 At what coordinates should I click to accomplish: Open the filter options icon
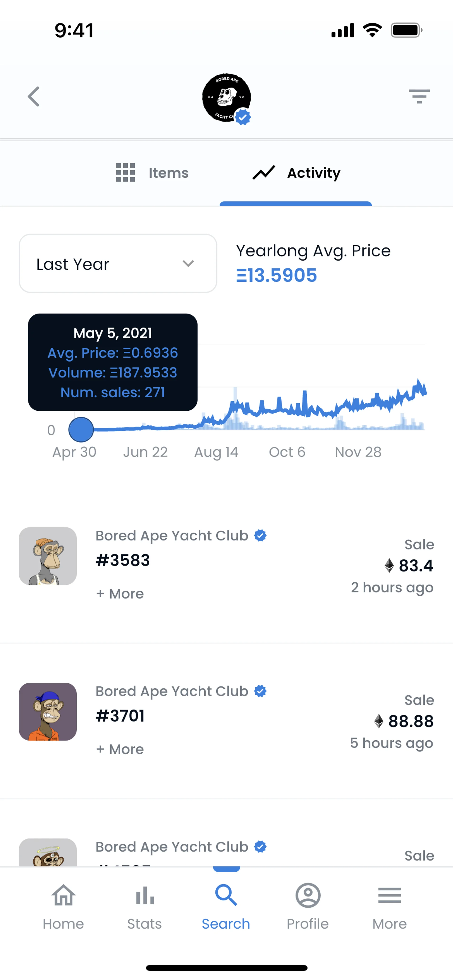point(419,96)
